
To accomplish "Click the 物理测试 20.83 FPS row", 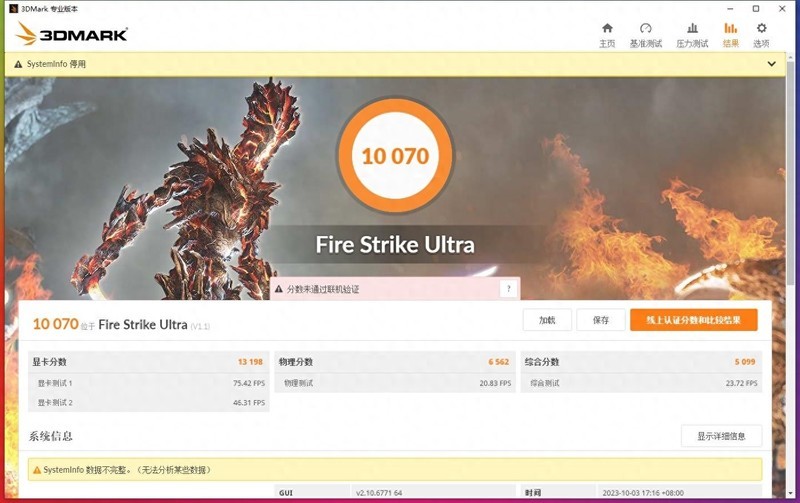I will [x=395, y=383].
